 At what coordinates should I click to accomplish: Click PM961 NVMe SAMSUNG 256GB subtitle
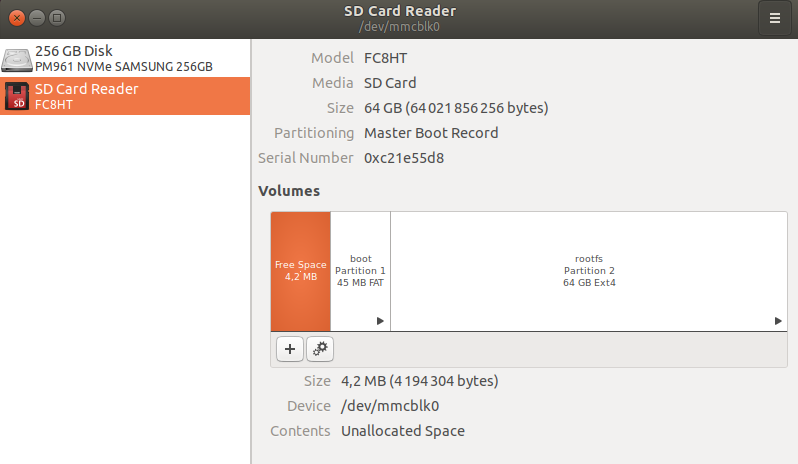pyautogui.click(x=124, y=67)
